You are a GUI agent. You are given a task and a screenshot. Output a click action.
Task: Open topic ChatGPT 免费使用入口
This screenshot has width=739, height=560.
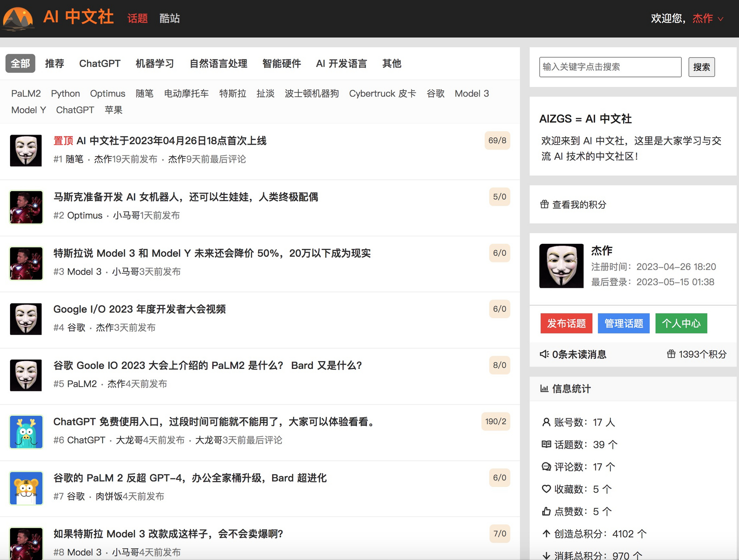click(214, 422)
